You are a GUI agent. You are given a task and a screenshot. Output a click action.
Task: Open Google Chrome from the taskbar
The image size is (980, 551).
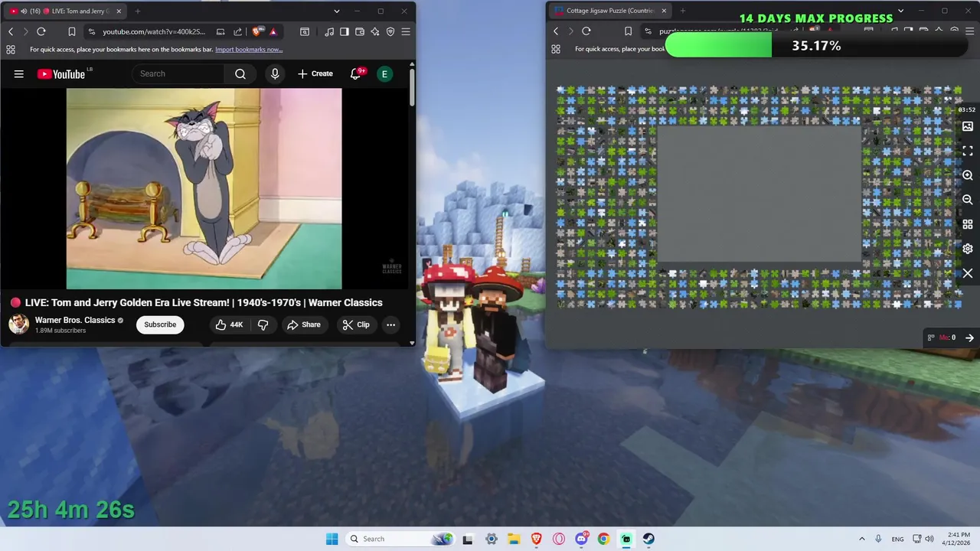pos(603,539)
